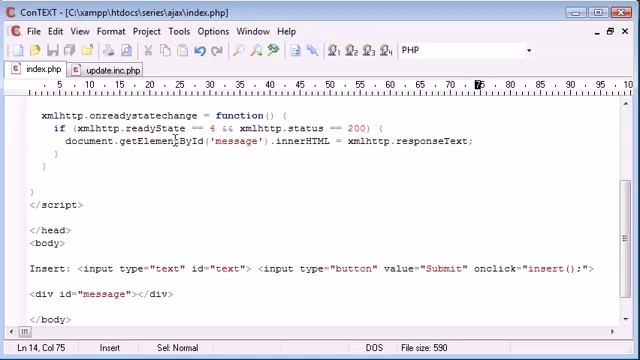Viewport: 640px width, 360px height.
Task: Click 'DOS' file format in status bar
Action: [x=374, y=348]
